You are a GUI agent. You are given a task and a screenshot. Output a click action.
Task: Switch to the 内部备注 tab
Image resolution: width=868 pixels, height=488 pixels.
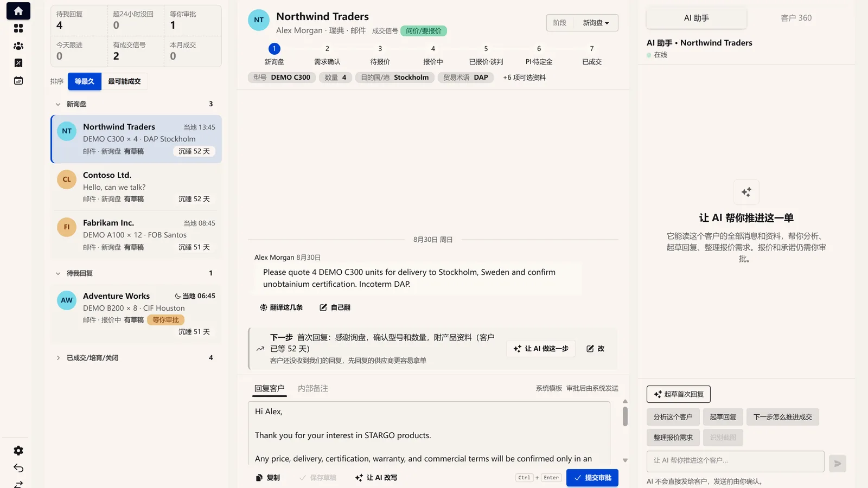(x=313, y=388)
